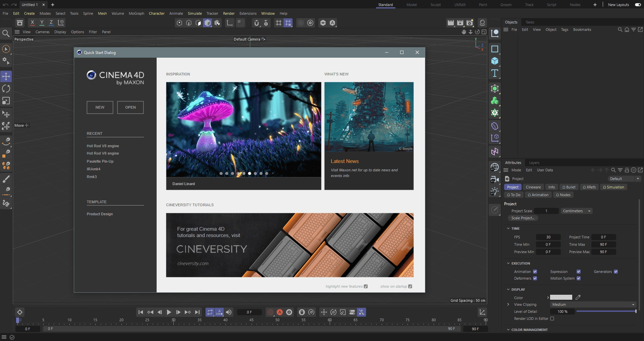644x341 pixels.
Task: Click the OPEN button in Quick Start Dialog
Action: click(x=130, y=107)
